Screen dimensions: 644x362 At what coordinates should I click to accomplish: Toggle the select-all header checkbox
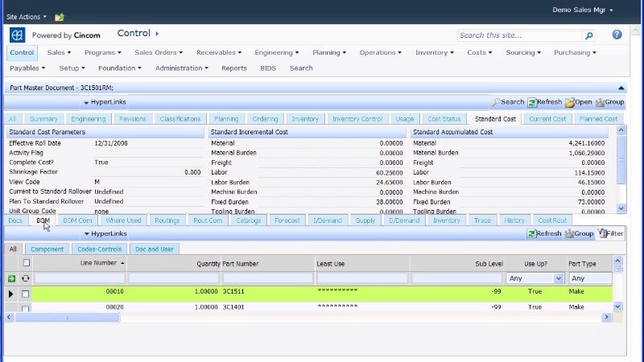pos(26,263)
